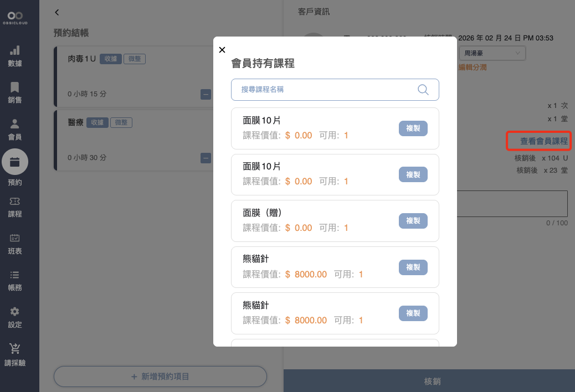
Task: Select the 預約 calendar icon
Action: [15, 162]
